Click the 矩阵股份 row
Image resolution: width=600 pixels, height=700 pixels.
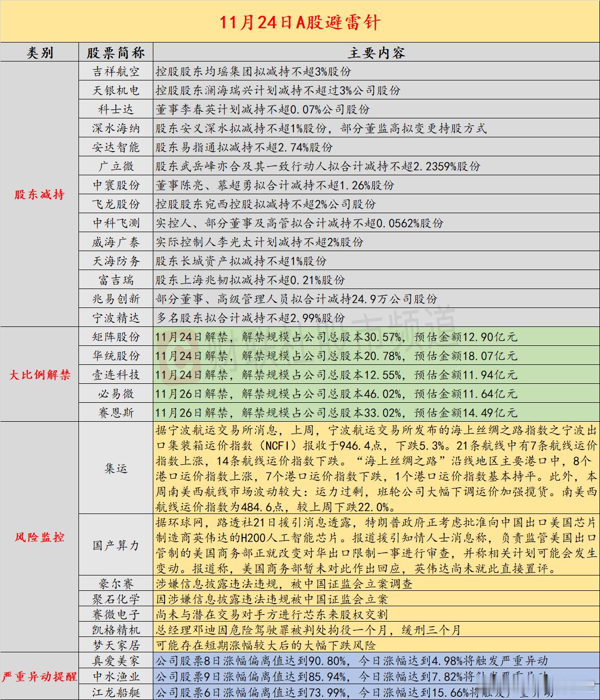coord(117,337)
